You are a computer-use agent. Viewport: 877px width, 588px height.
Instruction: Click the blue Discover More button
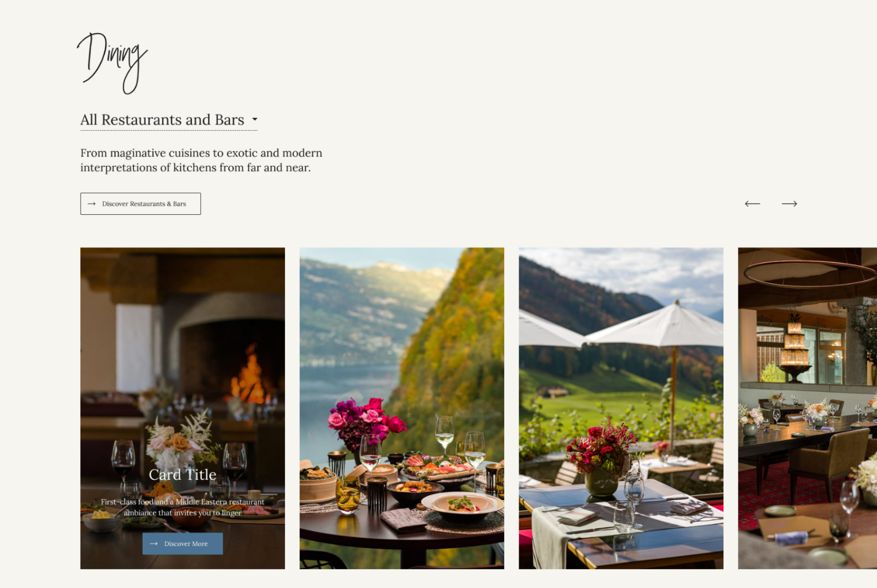pos(182,544)
